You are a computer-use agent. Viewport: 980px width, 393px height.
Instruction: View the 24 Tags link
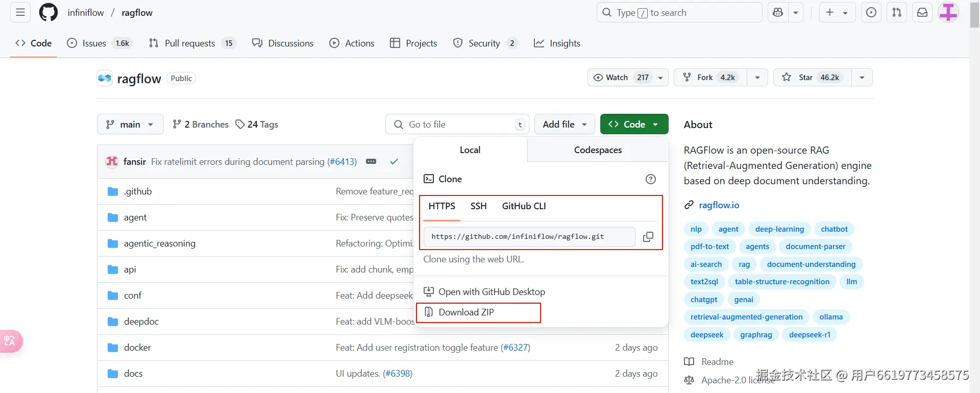click(257, 125)
